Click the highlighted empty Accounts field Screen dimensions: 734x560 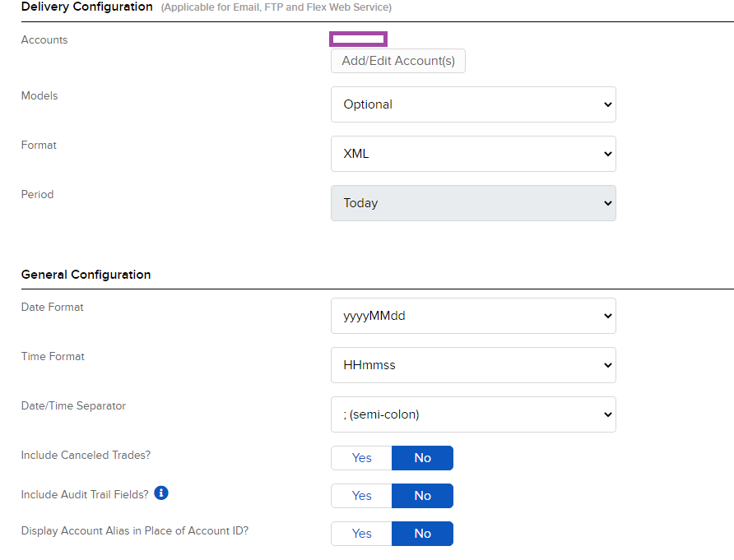pos(358,39)
